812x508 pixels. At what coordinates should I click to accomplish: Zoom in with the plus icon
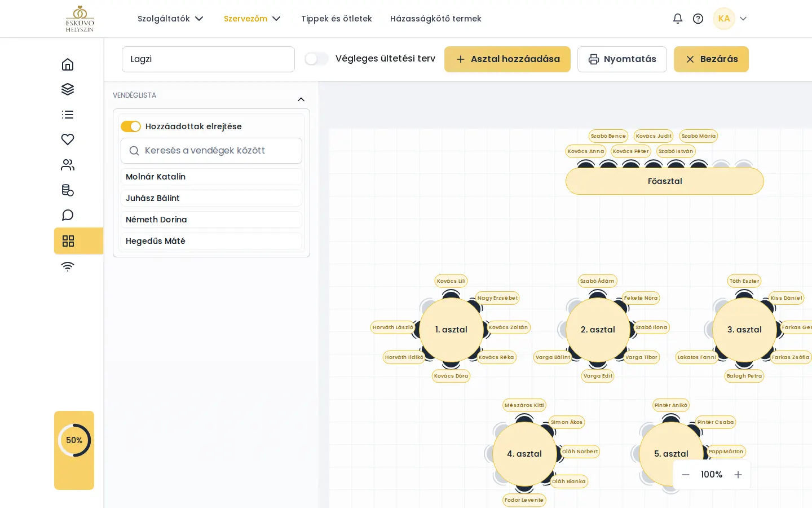738,475
